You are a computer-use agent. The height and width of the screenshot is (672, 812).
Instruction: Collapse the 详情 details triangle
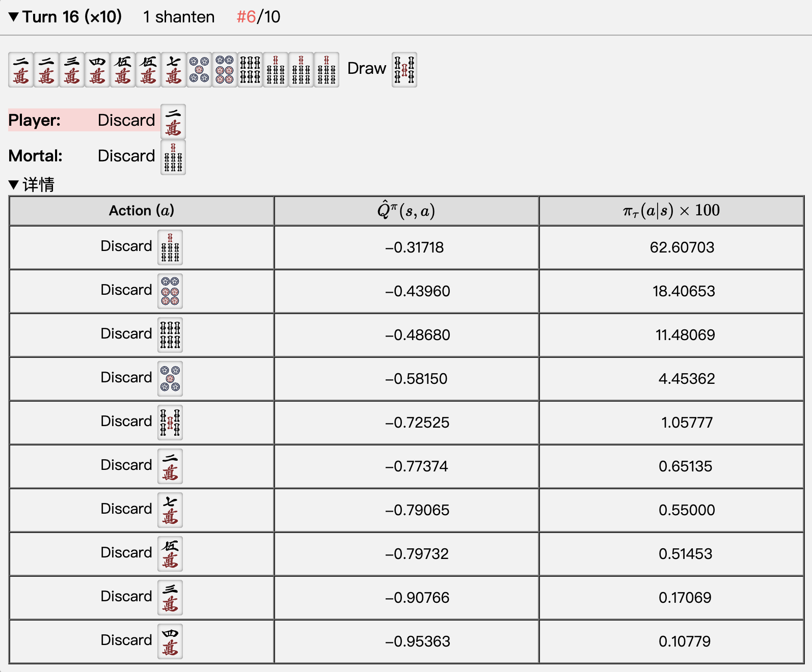pos(14,184)
